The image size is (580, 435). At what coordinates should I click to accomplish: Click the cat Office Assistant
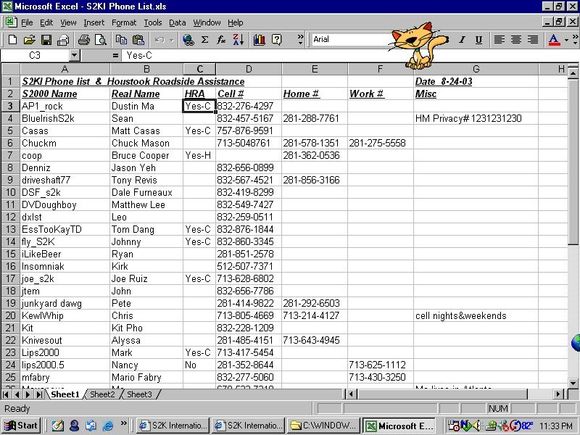pos(417,45)
